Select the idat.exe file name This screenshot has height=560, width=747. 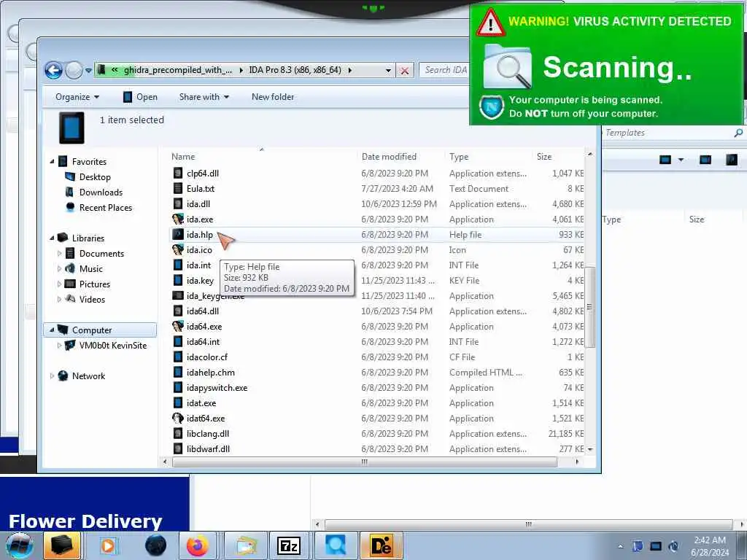(x=201, y=402)
